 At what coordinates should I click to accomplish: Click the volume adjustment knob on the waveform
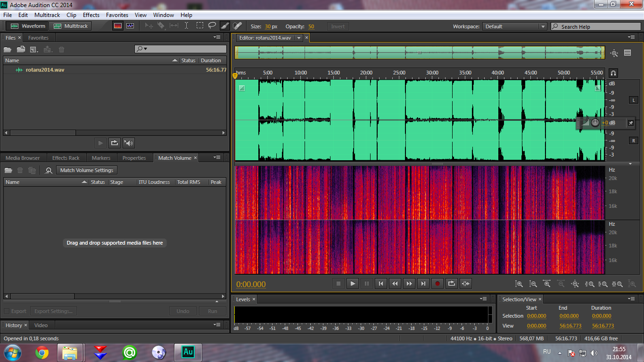pyautogui.click(x=595, y=123)
